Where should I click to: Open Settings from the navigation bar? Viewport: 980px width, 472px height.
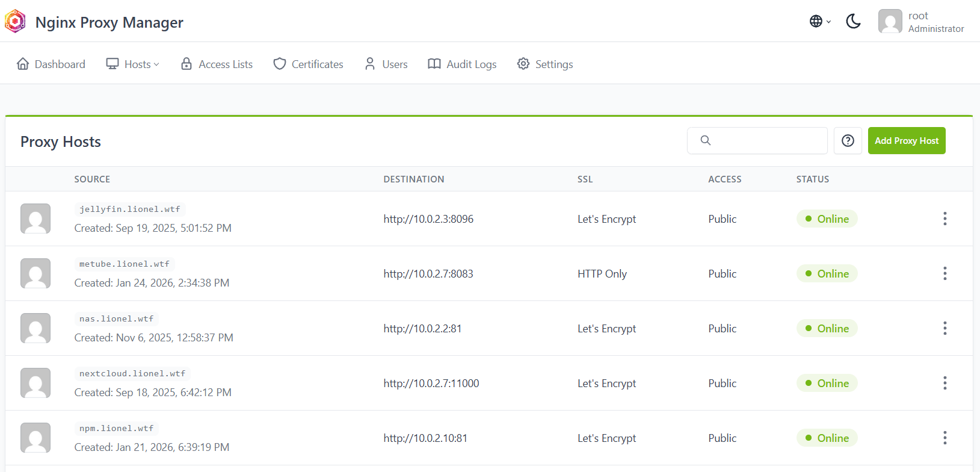pyautogui.click(x=545, y=64)
